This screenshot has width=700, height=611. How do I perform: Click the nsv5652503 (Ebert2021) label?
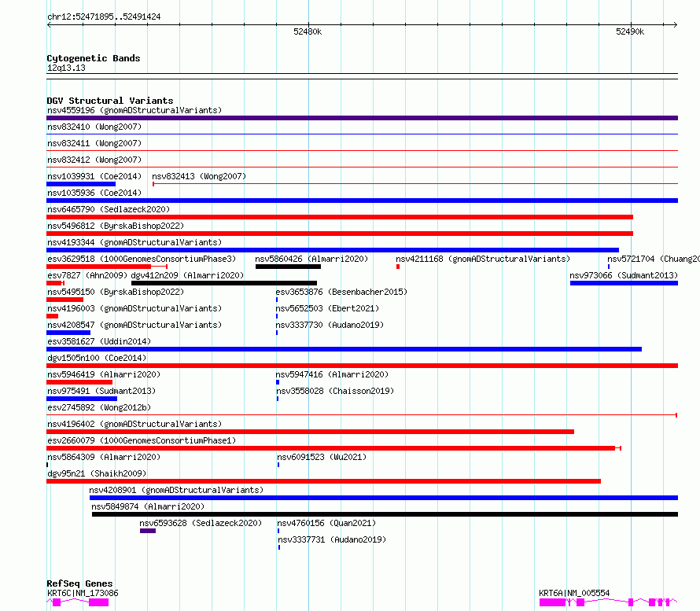327,308
